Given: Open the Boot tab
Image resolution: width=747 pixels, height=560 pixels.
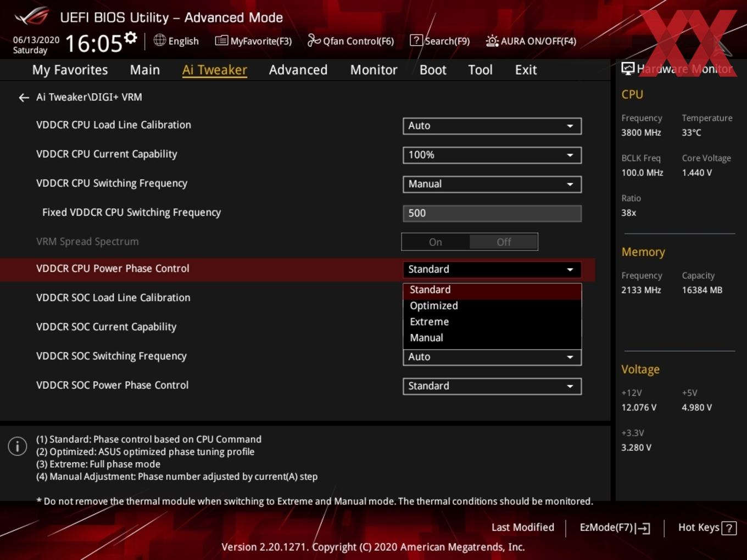Looking at the screenshot, I should pyautogui.click(x=433, y=70).
